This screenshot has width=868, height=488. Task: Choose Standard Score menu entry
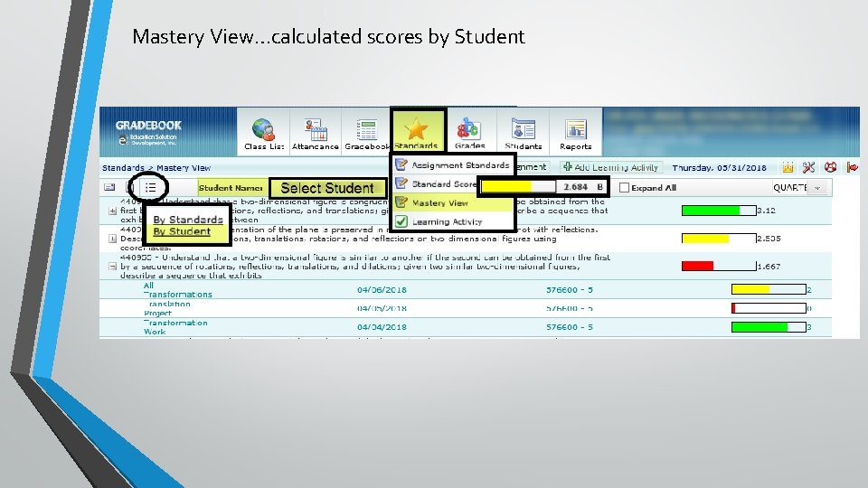point(444,183)
